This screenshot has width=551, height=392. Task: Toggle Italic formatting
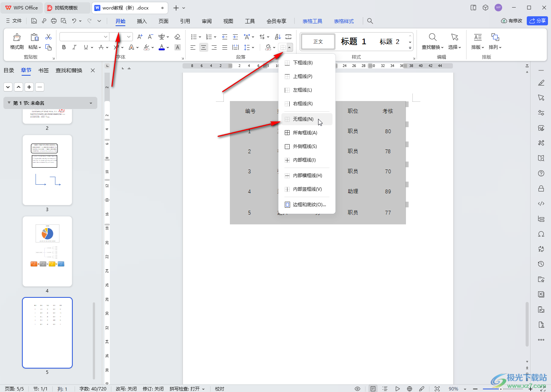(x=74, y=47)
